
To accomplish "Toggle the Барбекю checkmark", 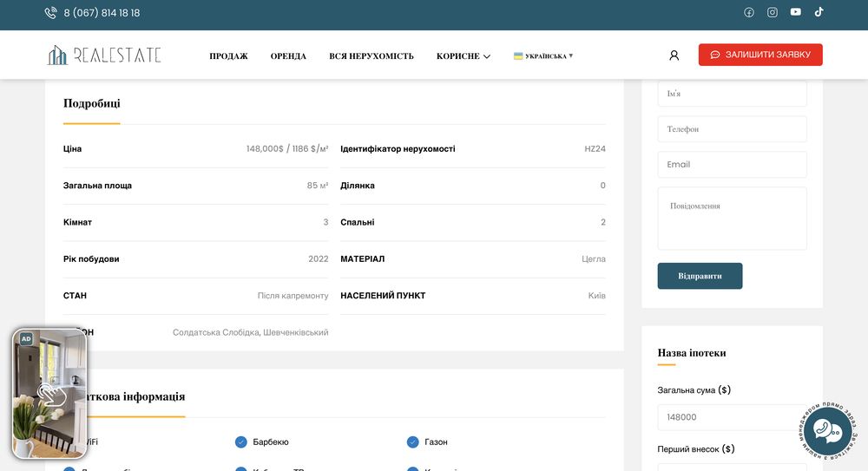I will coord(241,442).
